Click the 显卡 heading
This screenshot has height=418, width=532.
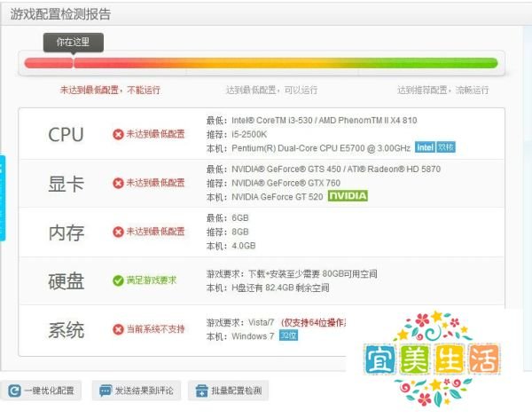click(66, 184)
